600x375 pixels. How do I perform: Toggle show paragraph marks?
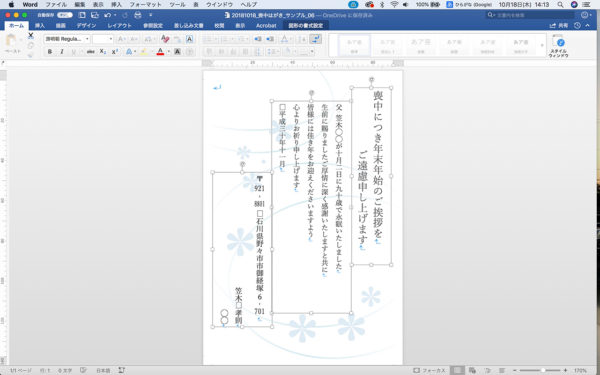(x=315, y=39)
